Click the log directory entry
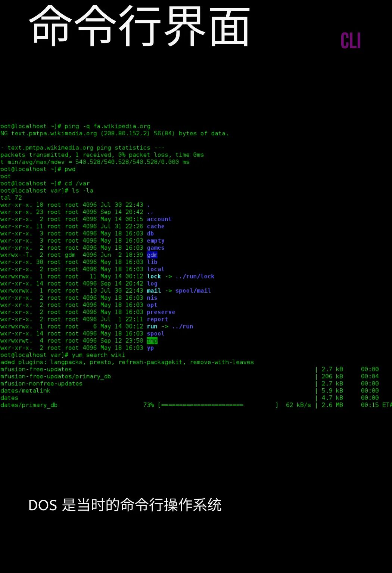The image size is (392, 573). 152,283
